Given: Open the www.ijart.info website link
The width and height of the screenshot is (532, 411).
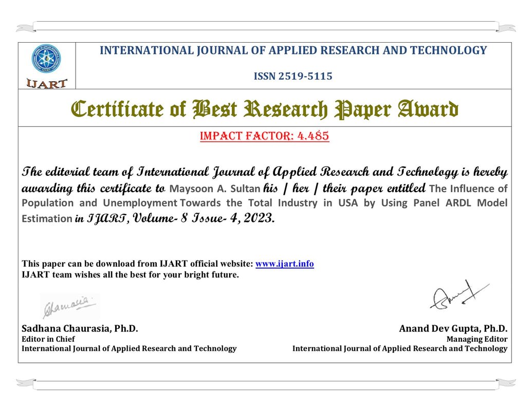Looking at the screenshot, I should click(284, 264).
